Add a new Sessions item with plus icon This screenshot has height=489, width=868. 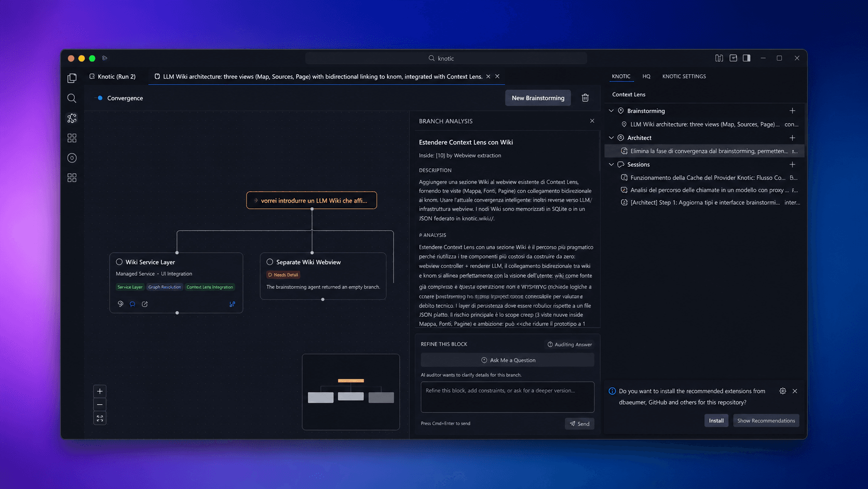click(x=792, y=164)
